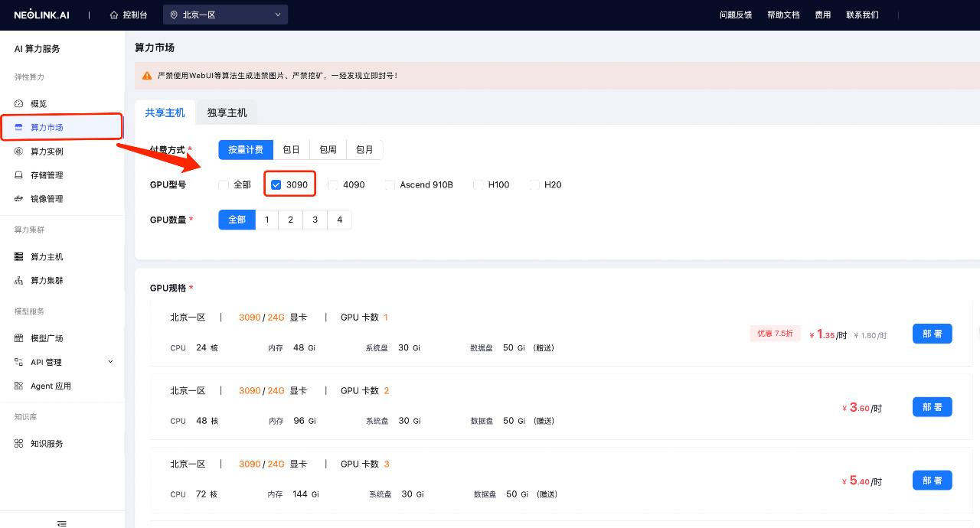Open the 模型广场 model plaza icon
Image resolution: width=980 pixels, height=528 pixels.
point(19,338)
